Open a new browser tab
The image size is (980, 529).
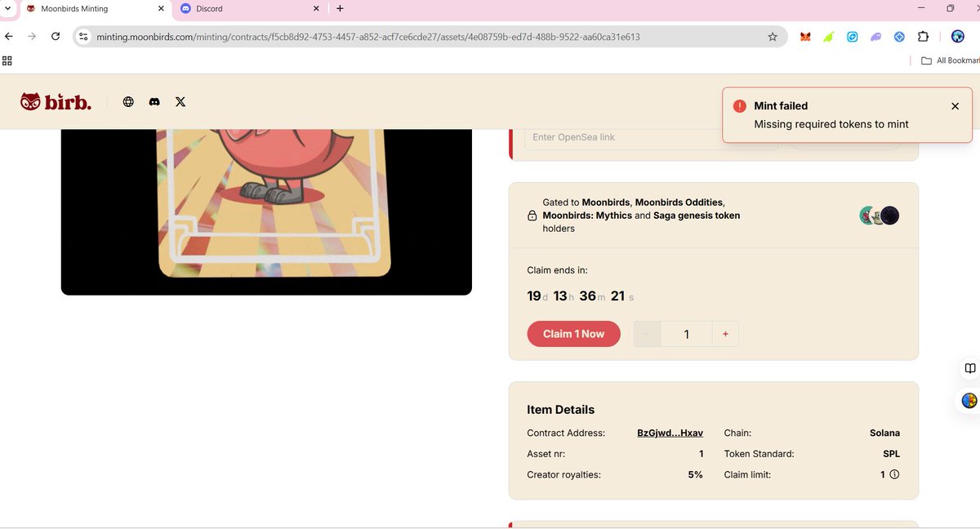[x=341, y=9]
